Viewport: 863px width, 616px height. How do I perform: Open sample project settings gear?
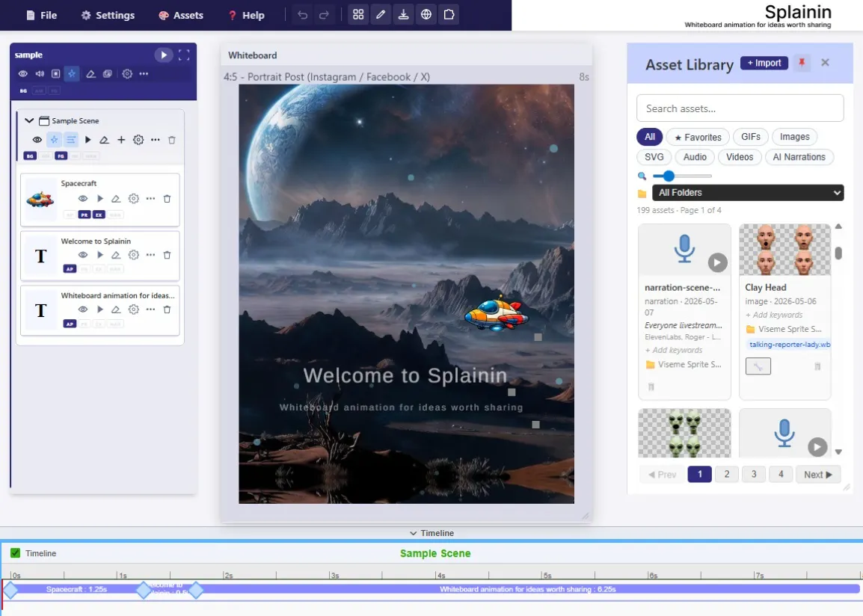pos(127,74)
